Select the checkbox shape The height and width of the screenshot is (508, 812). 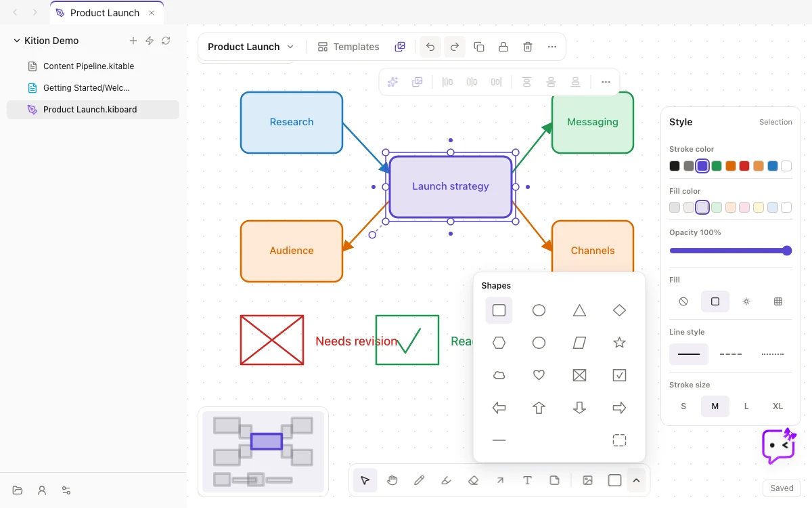tap(619, 375)
